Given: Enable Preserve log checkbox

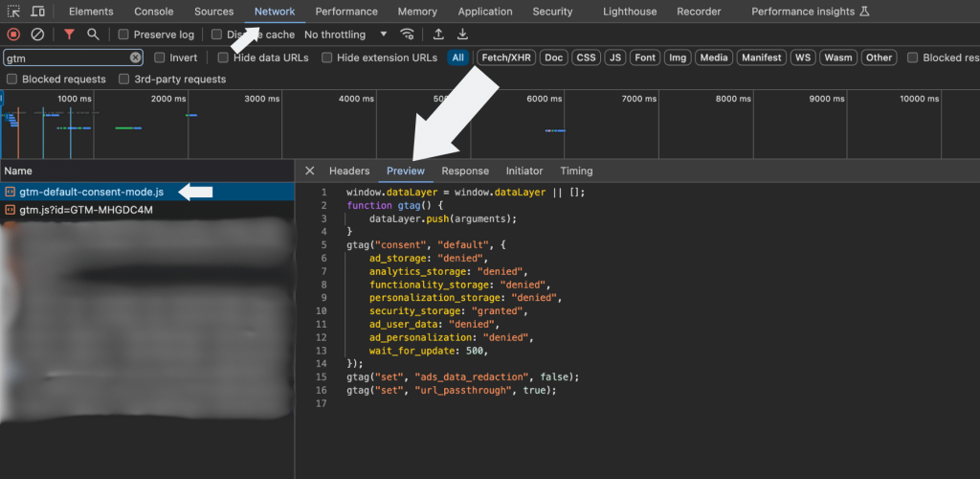Looking at the screenshot, I should (123, 34).
